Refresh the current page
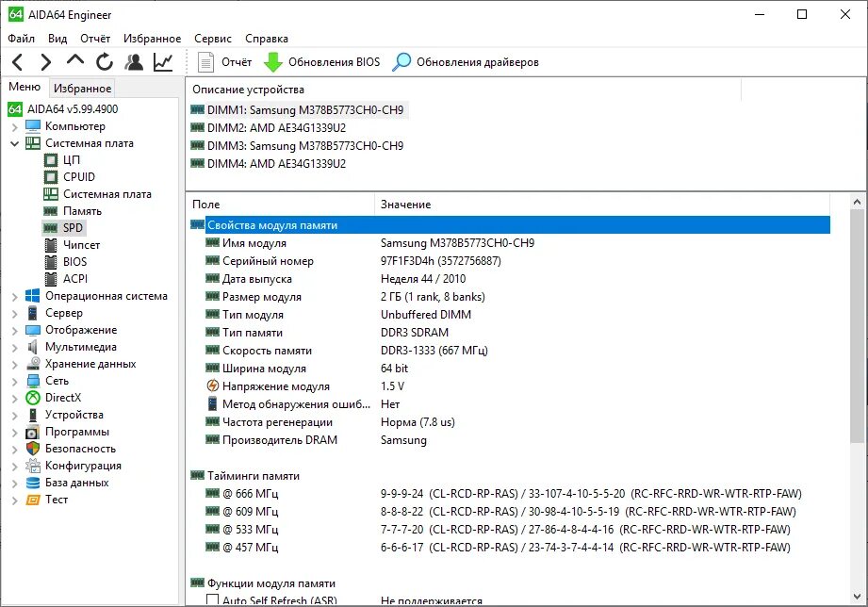Screen dimensions: 868x607 105,62
